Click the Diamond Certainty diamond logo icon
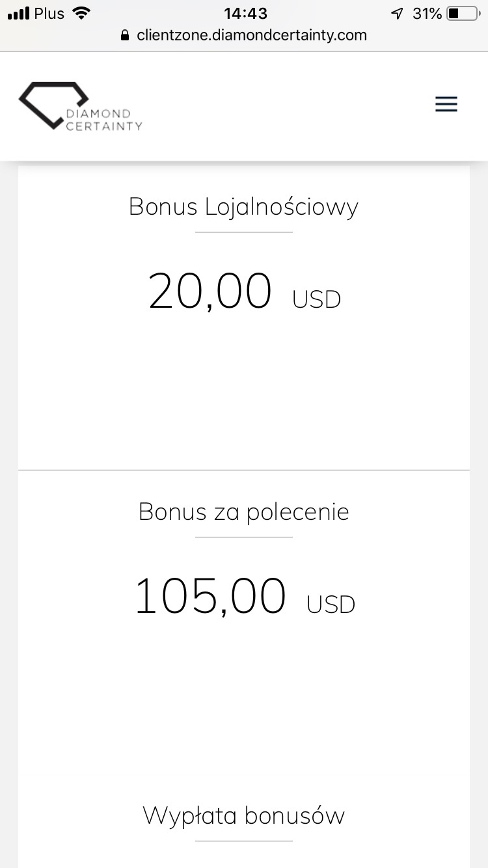 point(52,104)
